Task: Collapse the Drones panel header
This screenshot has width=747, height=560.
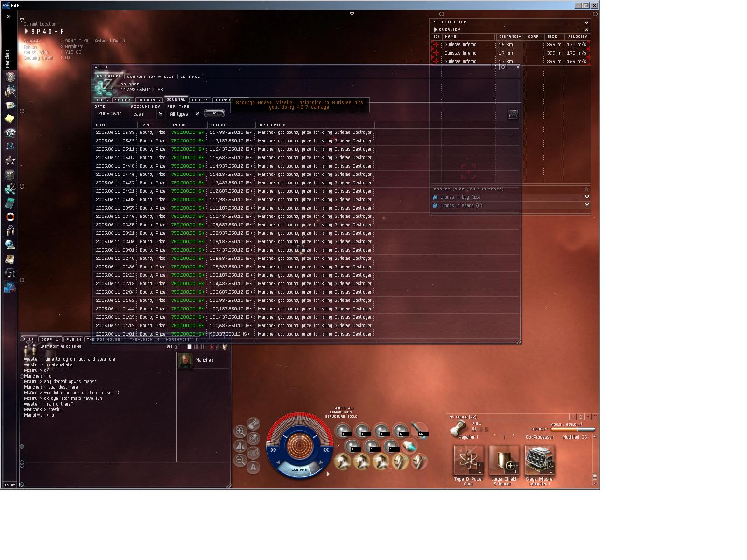Action: (x=586, y=189)
